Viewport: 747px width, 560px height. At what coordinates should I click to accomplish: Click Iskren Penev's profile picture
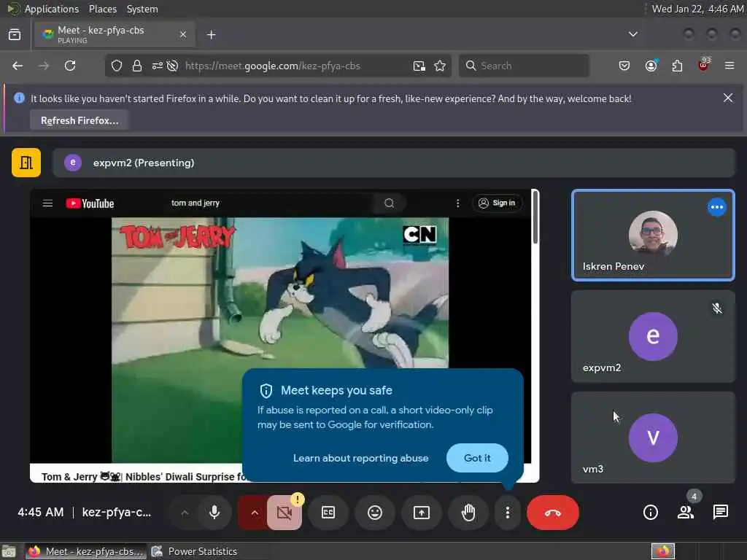[653, 234]
